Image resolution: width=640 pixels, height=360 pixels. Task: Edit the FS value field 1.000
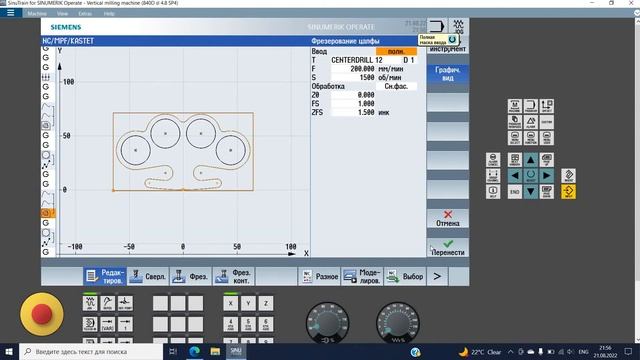click(x=353, y=104)
